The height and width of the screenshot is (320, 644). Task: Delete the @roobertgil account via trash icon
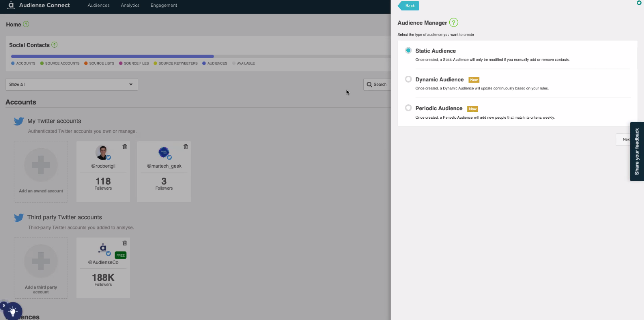point(125,147)
